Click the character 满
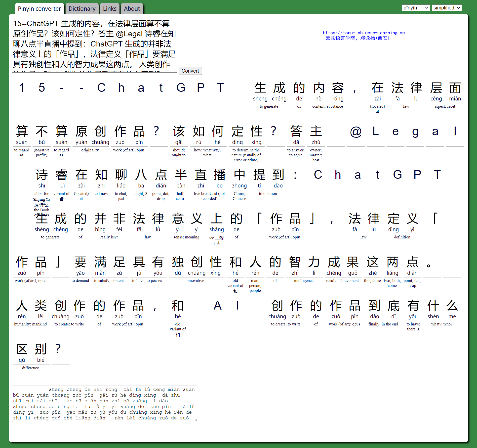 [100, 262]
